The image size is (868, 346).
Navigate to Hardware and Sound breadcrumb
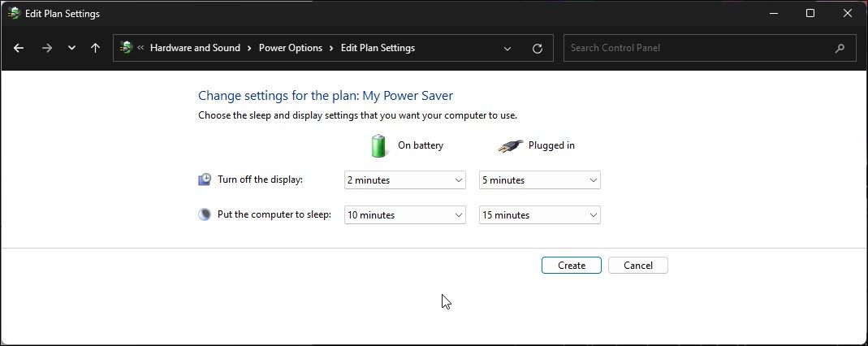[196, 48]
